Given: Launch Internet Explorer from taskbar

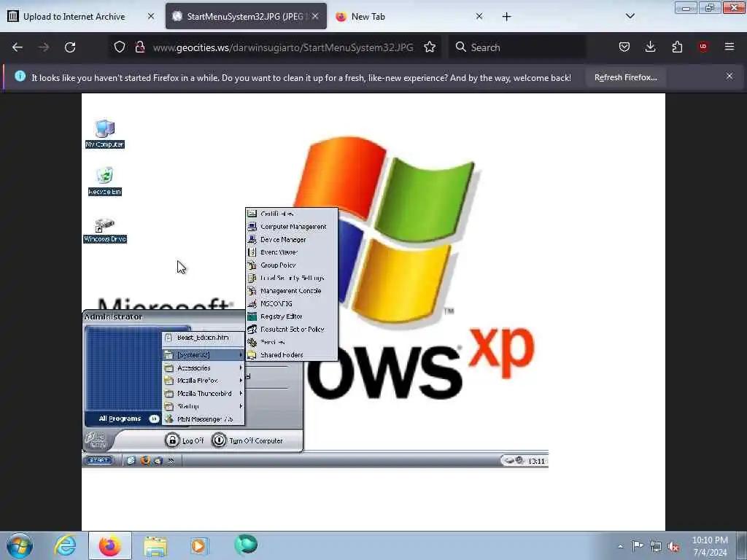Looking at the screenshot, I should click(x=65, y=545).
